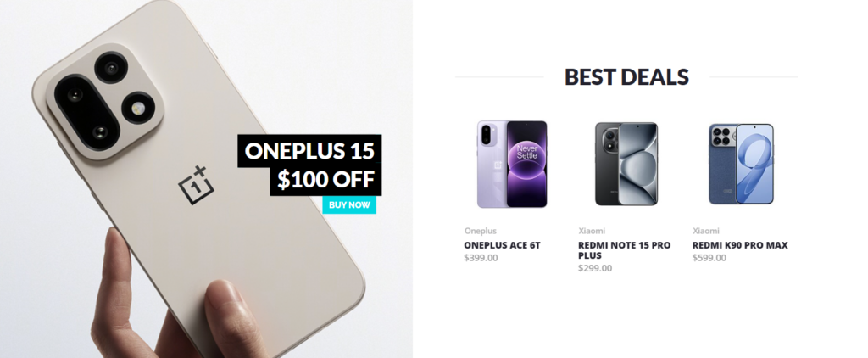Click Xiaomi brand above Redmi Note 15
868x358 pixels.
[592, 231]
